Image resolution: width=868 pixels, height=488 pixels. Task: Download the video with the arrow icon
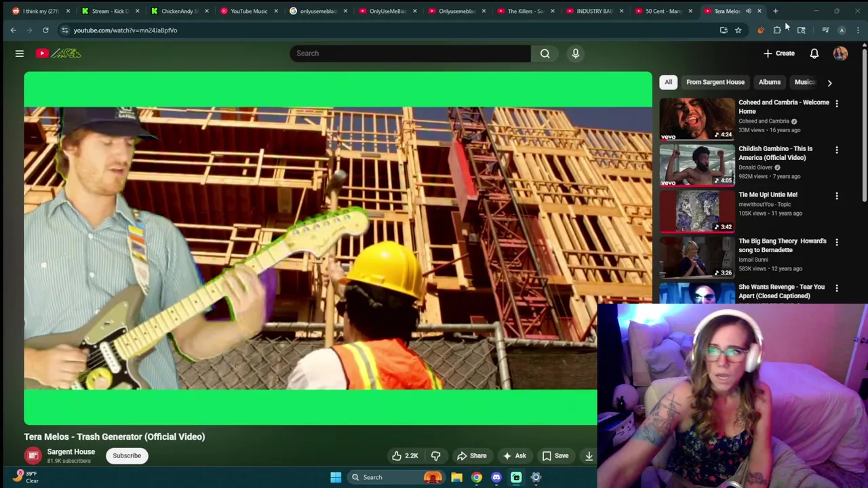pyautogui.click(x=589, y=455)
